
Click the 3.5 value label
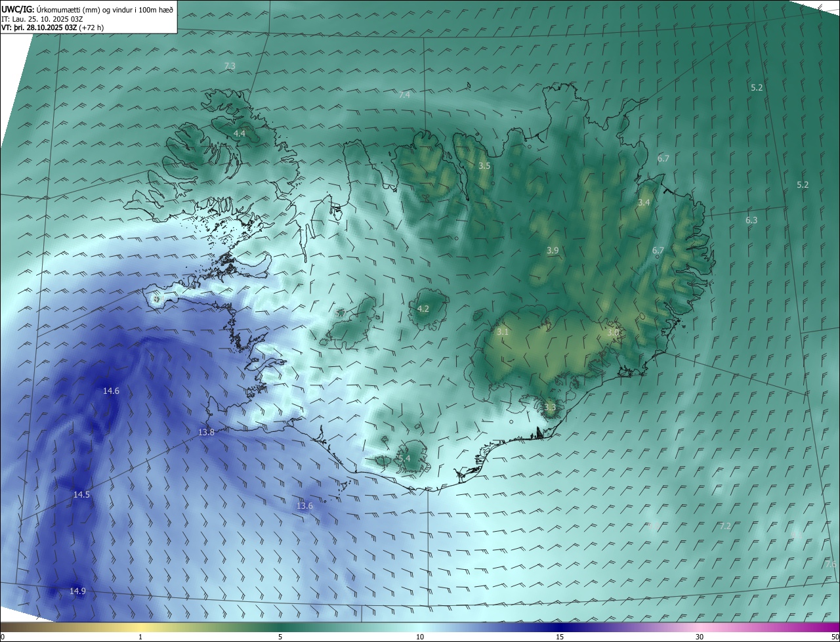pos(484,166)
